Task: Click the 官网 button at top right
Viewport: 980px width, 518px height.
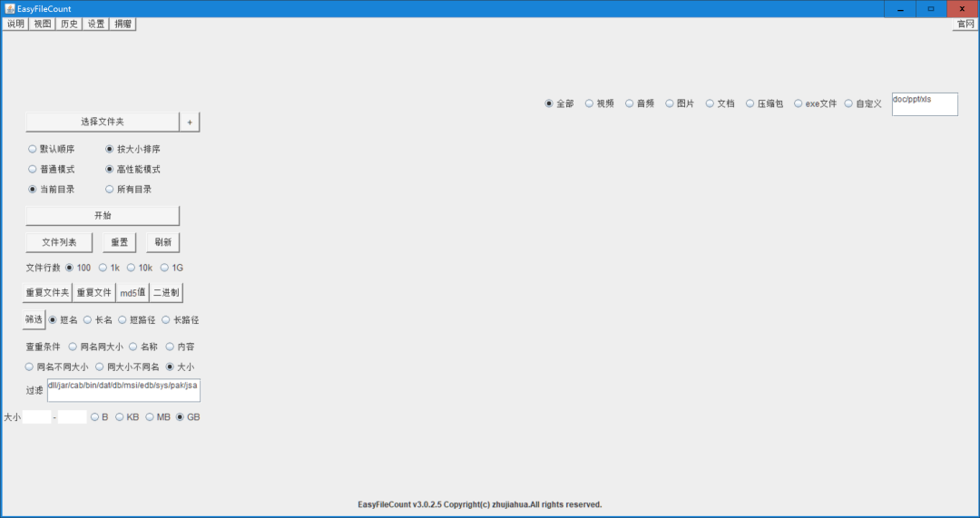Action: coord(965,24)
